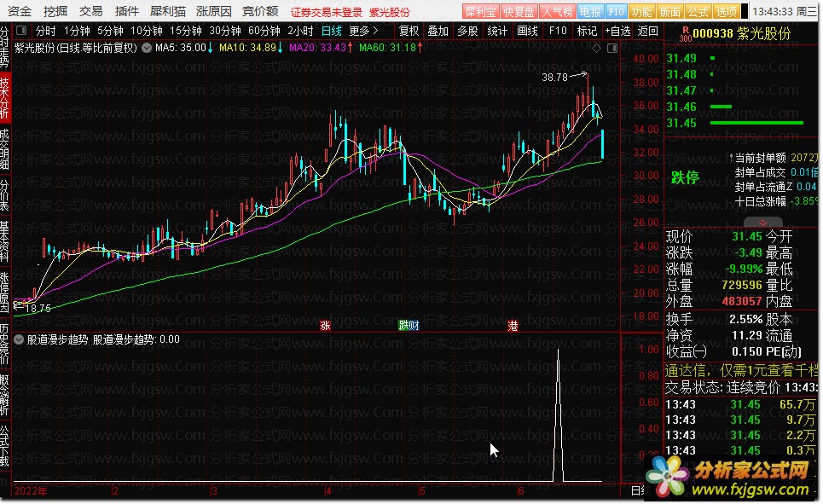
Task: Switch to 5分钟 period
Action: coord(110,31)
